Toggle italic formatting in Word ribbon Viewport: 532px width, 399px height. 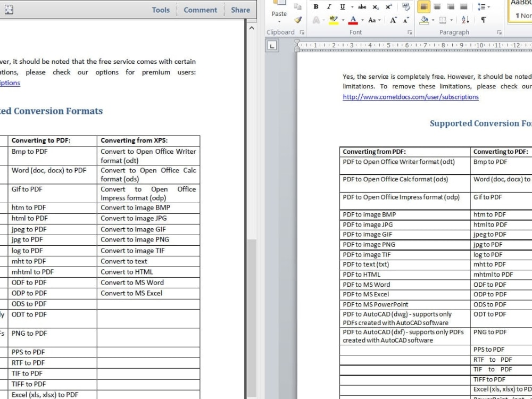(329, 7)
